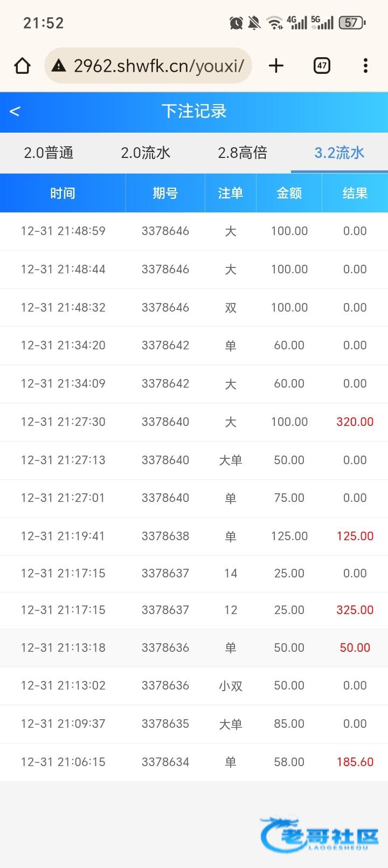Tap the browser home icon

[x=22, y=66]
